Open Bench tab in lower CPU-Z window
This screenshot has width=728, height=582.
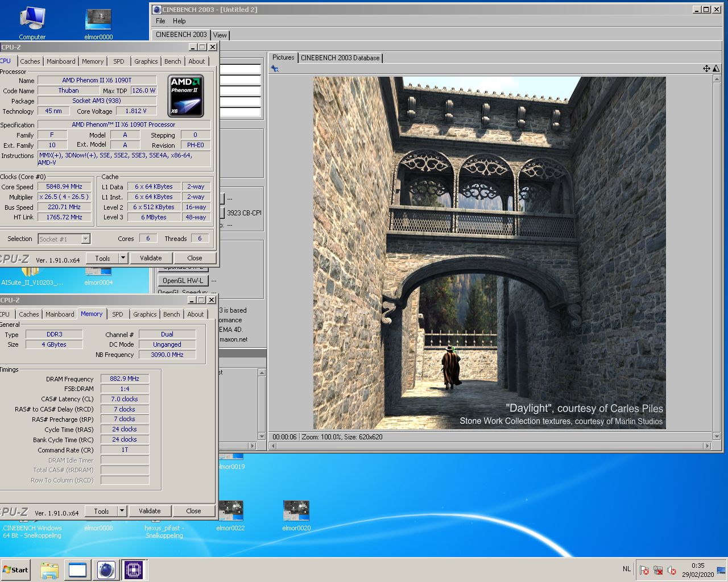tap(172, 314)
